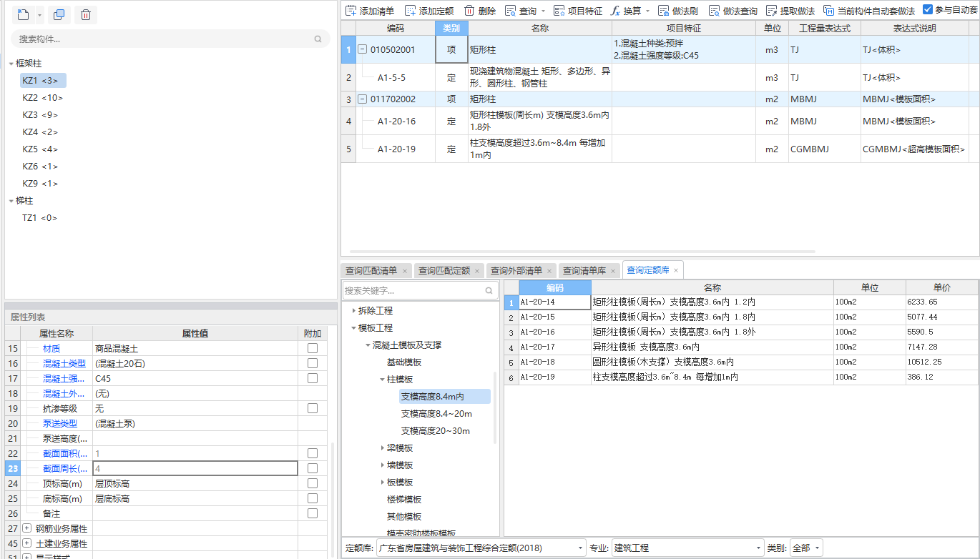Viewport: 980px width, 559px height.
Task: Click the delete component trash icon
Action: coord(85,14)
